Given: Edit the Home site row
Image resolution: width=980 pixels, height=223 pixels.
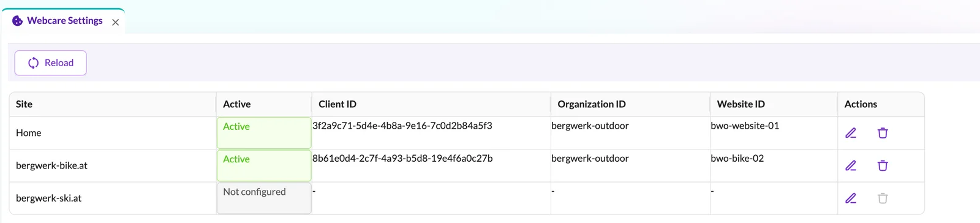Looking at the screenshot, I should click(851, 133).
